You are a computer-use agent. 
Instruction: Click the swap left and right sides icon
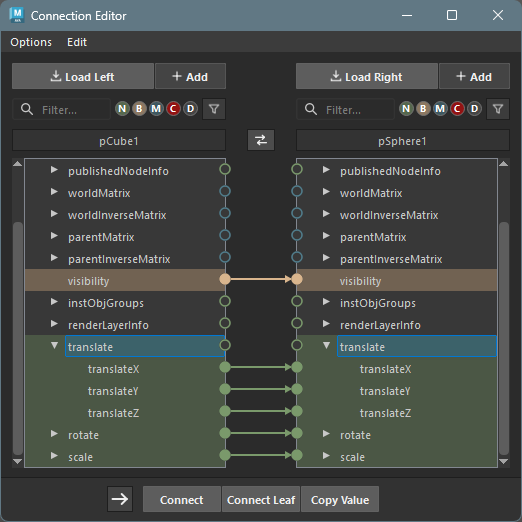tap(261, 140)
